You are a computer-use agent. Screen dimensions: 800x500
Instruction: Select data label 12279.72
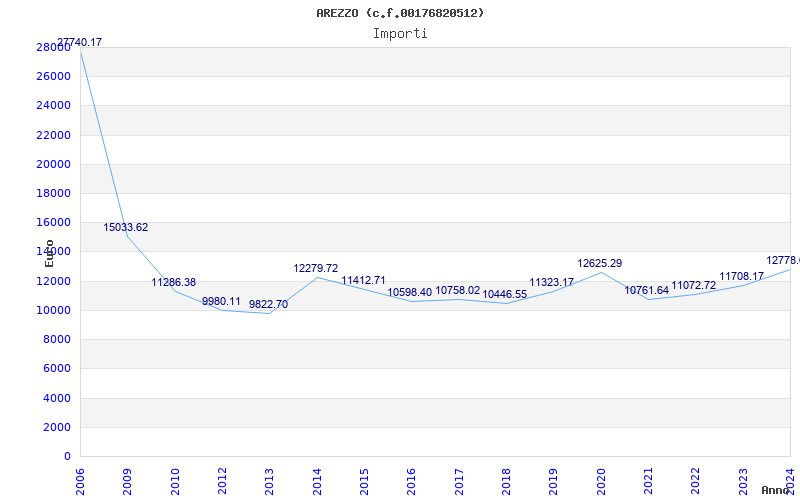coord(315,268)
